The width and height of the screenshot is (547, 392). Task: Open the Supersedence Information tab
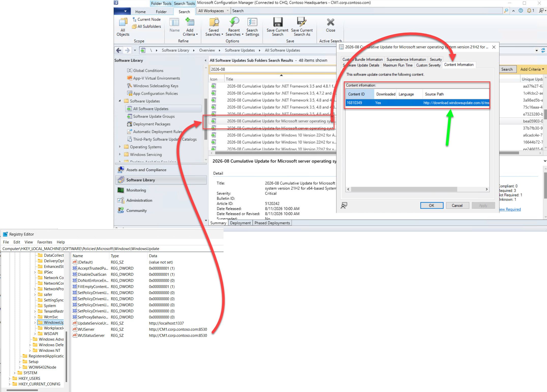pos(406,60)
